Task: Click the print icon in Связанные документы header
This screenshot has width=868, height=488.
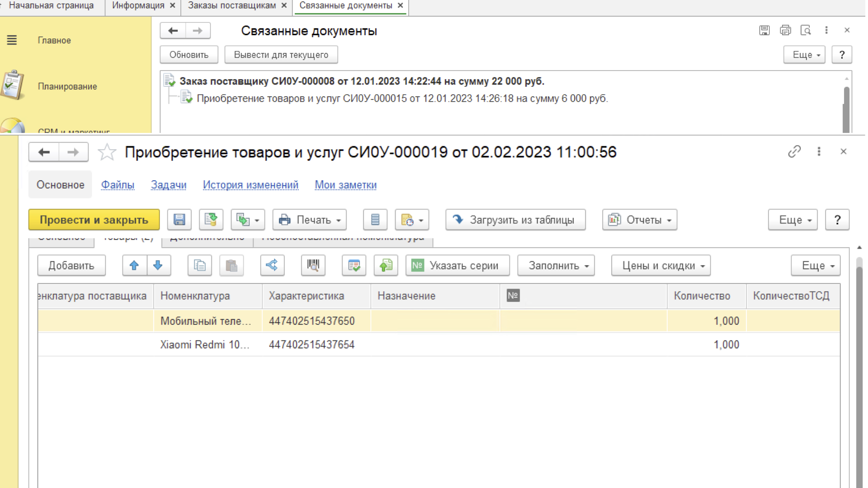Action: tap(785, 30)
